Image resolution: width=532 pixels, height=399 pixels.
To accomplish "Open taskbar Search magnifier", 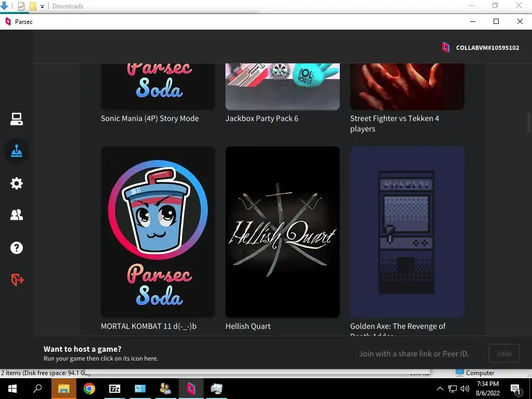I will point(37,389).
